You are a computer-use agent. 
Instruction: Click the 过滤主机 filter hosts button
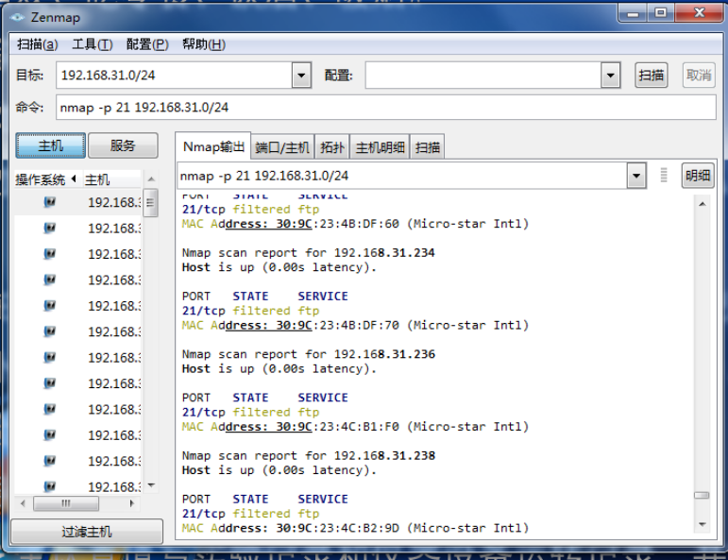tap(87, 532)
